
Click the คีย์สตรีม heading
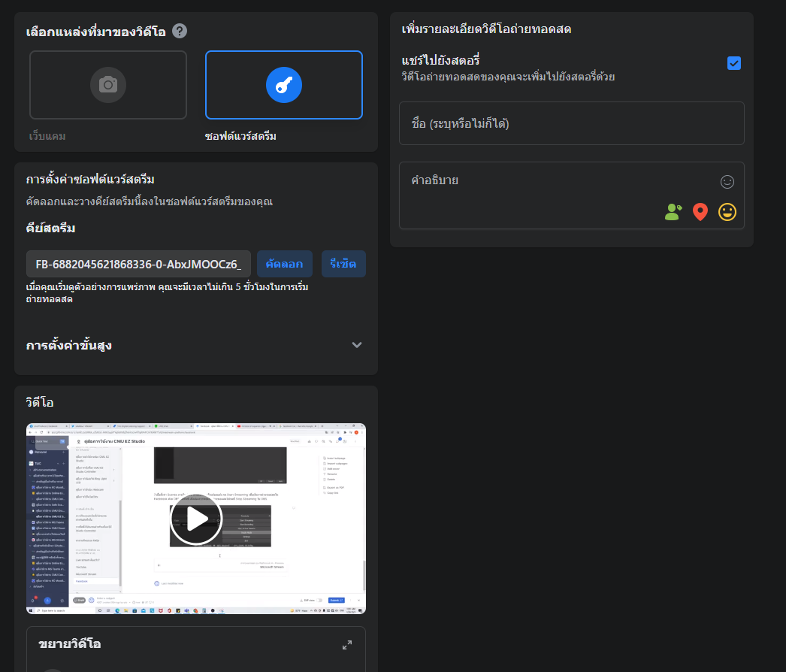[50, 229]
